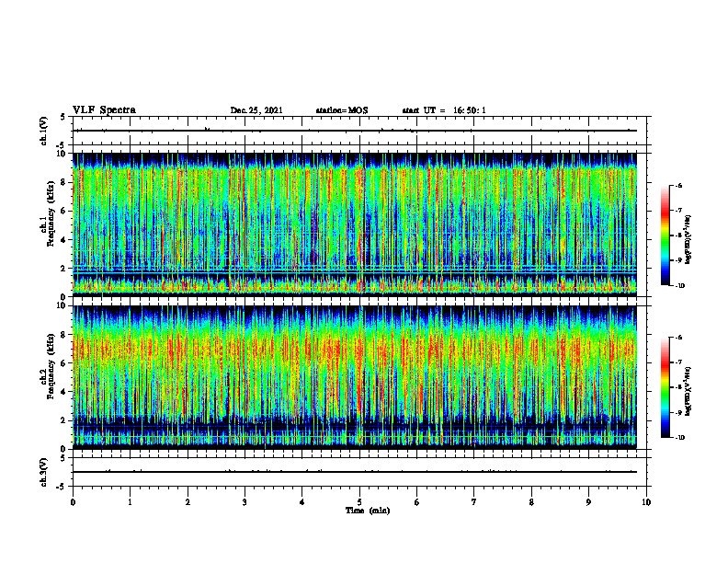Click the "-6" label on ch.1 color scale

[678, 185]
